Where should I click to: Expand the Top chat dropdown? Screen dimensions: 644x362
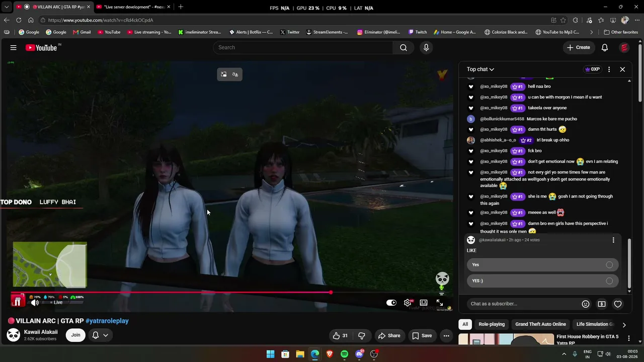tap(480, 69)
